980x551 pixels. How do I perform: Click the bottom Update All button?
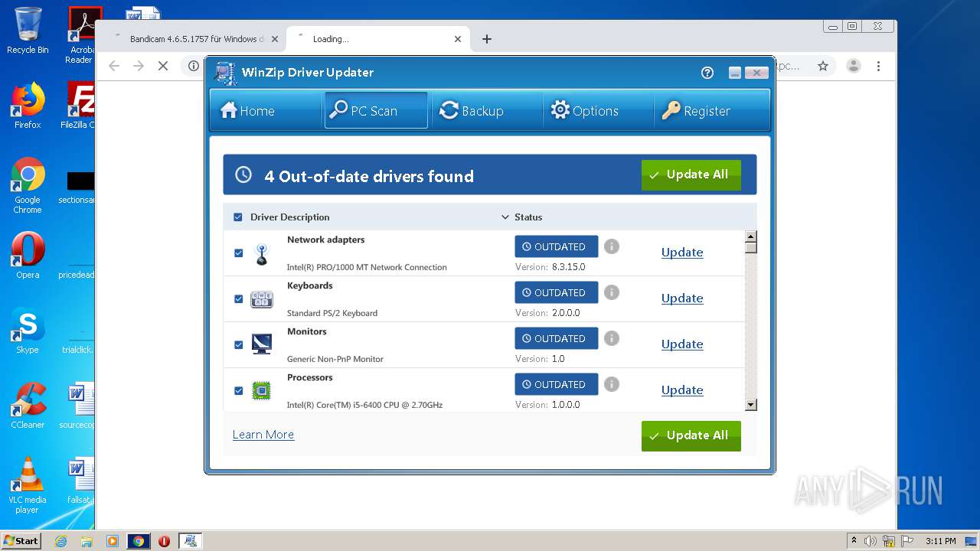pyautogui.click(x=691, y=435)
